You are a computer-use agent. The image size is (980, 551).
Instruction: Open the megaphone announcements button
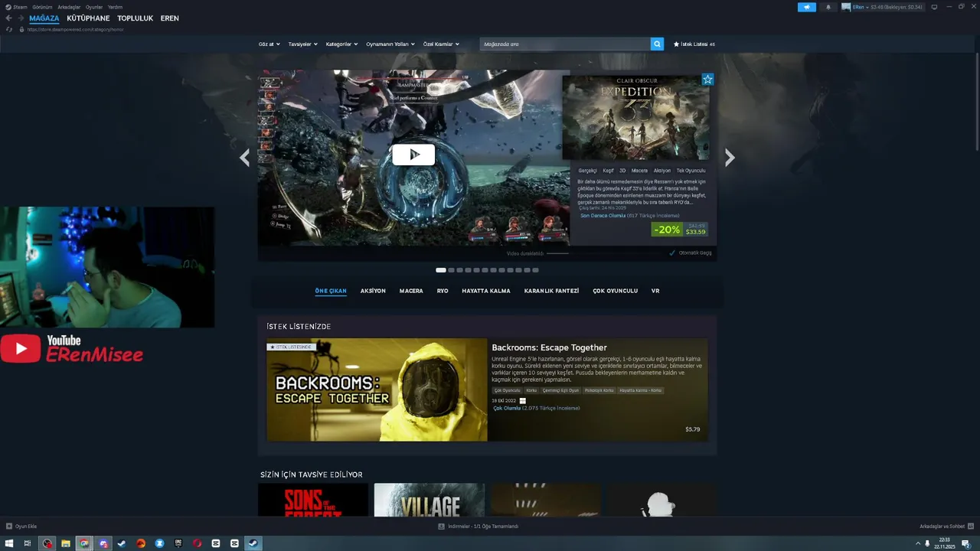coord(807,7)
